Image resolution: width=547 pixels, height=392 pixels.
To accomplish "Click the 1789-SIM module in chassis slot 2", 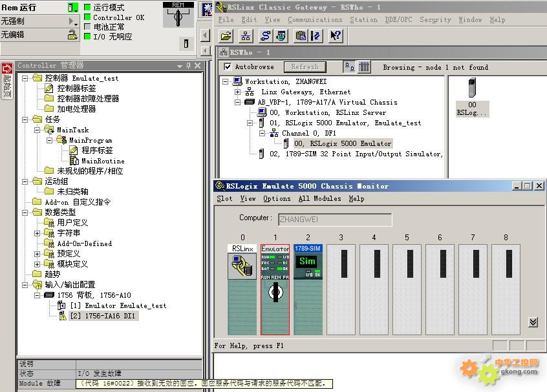I will pos(308,289).
